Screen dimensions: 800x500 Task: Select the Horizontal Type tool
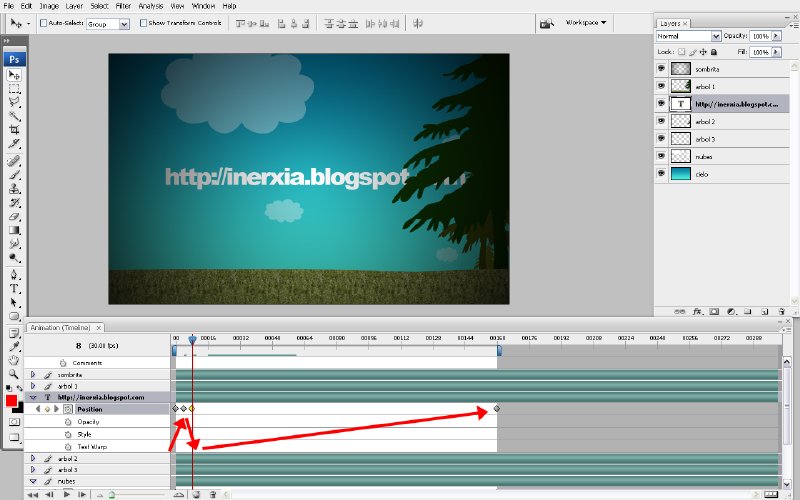tap(14, 288)
